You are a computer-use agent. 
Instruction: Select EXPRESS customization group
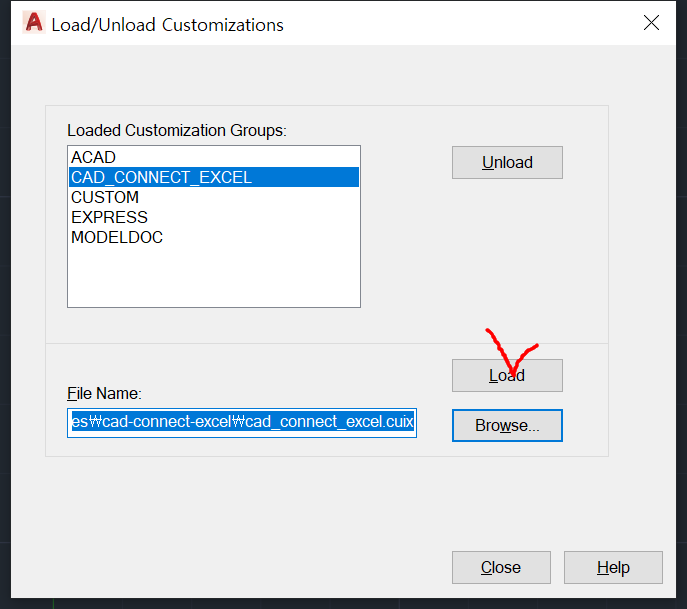click(x=214, y=217)
